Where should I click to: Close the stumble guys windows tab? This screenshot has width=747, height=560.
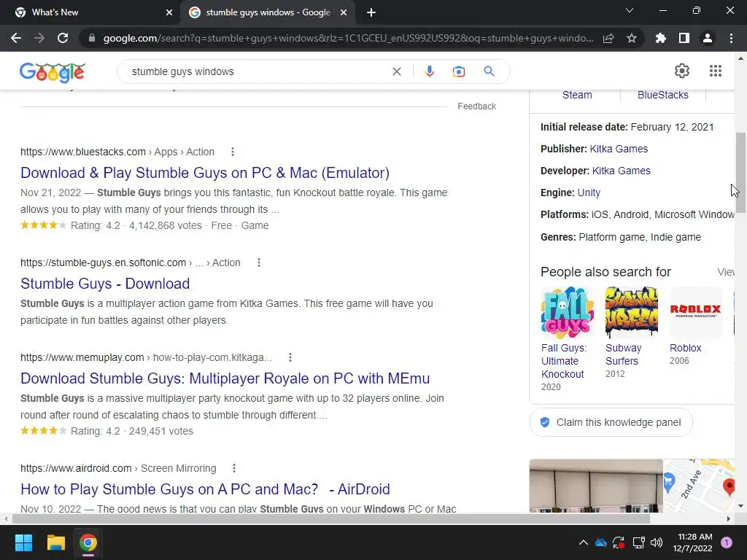pyautogui.click(x=344, y=13)
